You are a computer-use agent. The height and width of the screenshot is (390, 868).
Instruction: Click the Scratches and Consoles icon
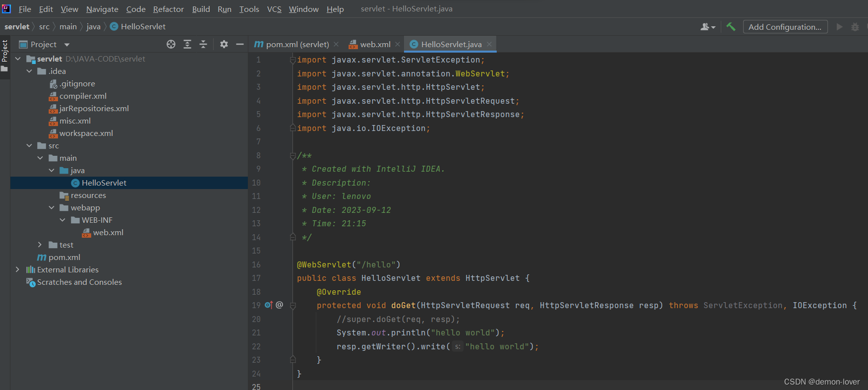point(31,282)
